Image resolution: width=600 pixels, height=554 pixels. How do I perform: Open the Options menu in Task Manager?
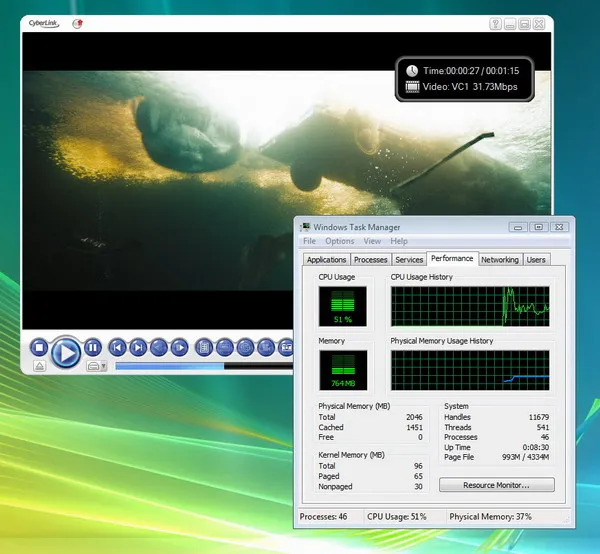tap(339, 241)
